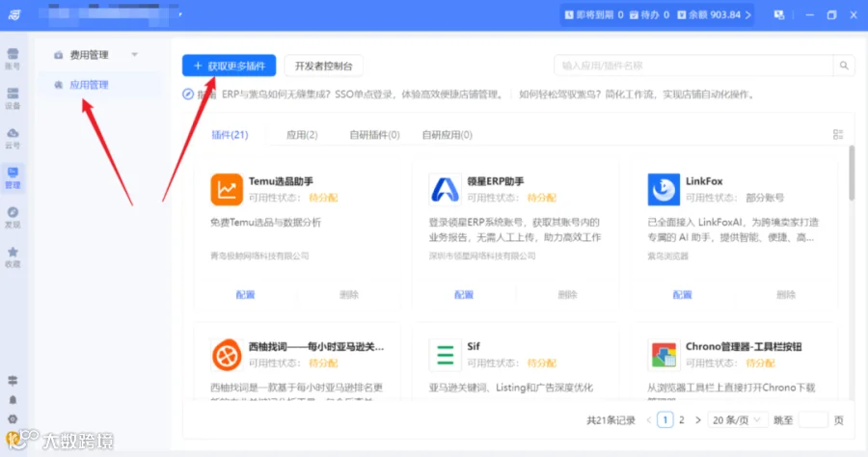The image size is (868, 457).
Task: Open the 20 条/页 page size dropdown
Action: point(737,420)
